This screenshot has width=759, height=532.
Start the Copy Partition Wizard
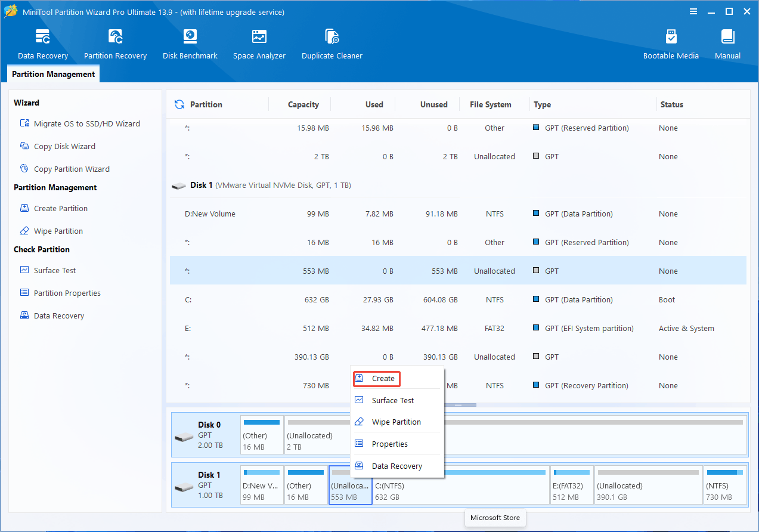tap(64, 169)
